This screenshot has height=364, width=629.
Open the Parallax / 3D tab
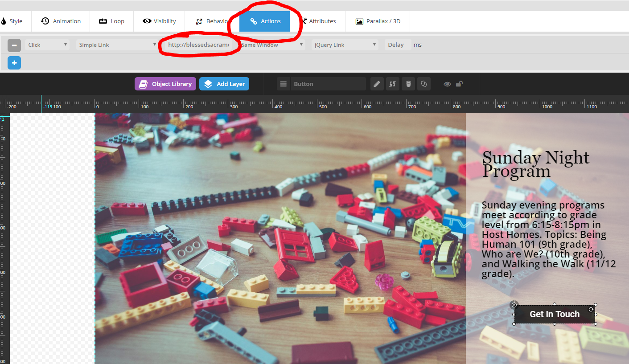coord(378,21)
